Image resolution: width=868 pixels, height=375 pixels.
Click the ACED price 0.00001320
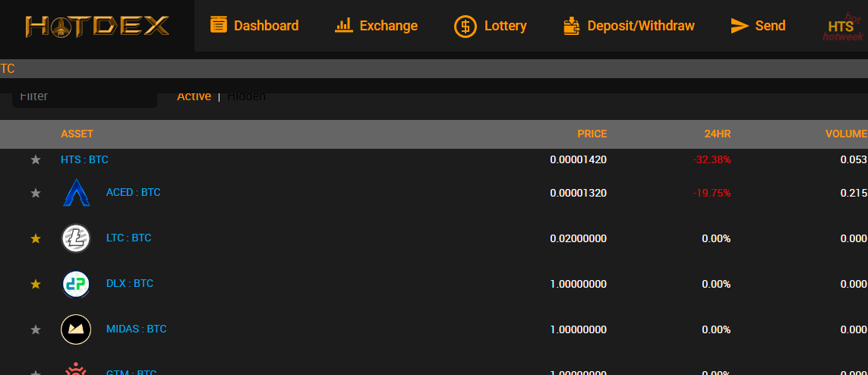pos(579,193)
